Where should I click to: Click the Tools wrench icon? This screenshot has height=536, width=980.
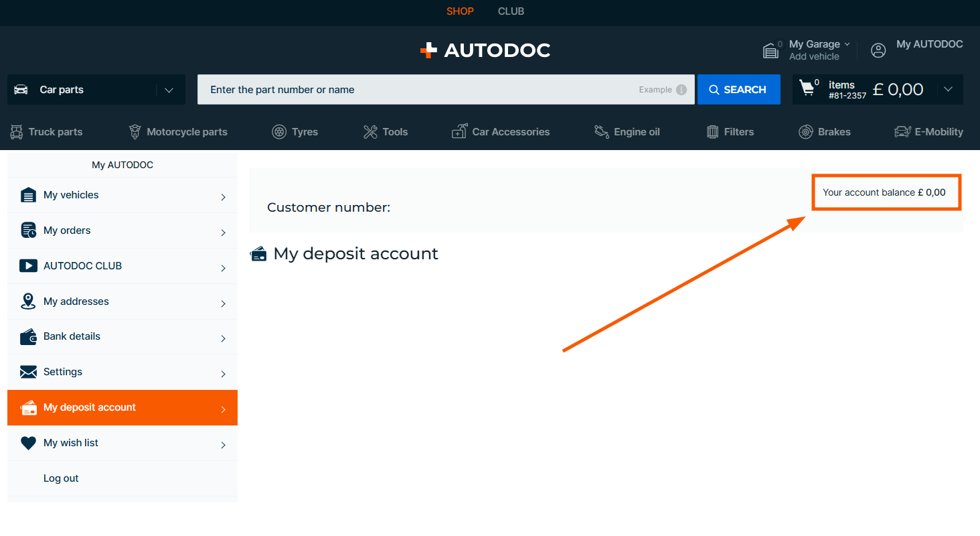370,132
